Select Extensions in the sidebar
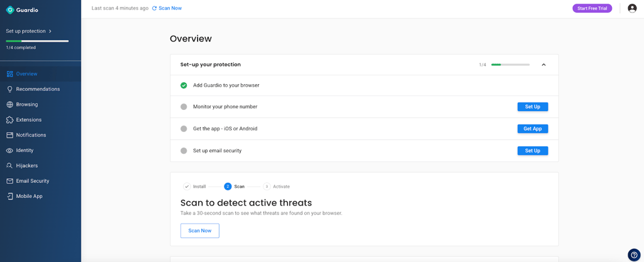Viewport: 644px width, 262px height. [x=41, y=120]
